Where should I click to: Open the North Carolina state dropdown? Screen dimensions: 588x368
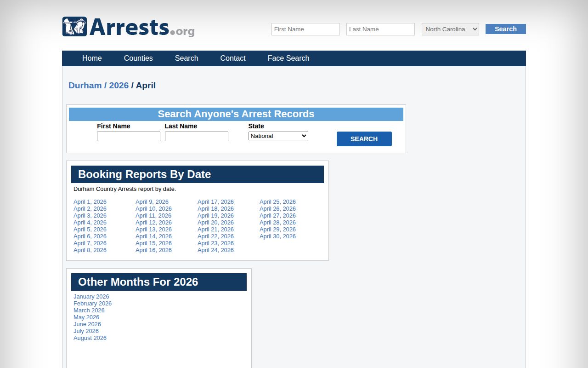click(x=450, y=29)
